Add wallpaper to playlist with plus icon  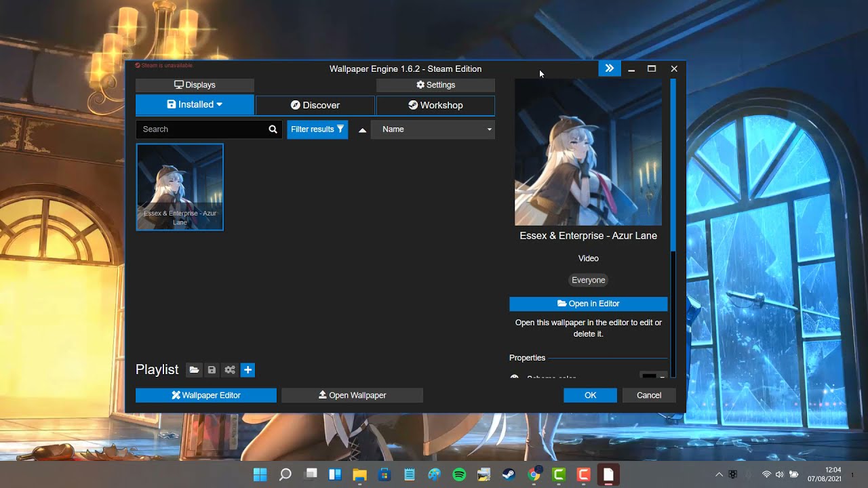click(x=248, y=370)
